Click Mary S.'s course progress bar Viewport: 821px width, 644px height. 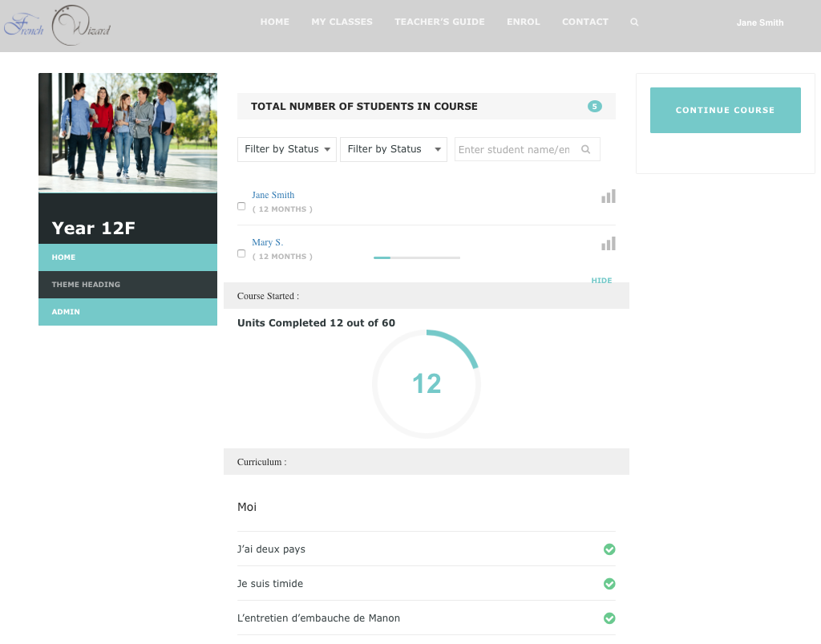[x=417, y=257]
